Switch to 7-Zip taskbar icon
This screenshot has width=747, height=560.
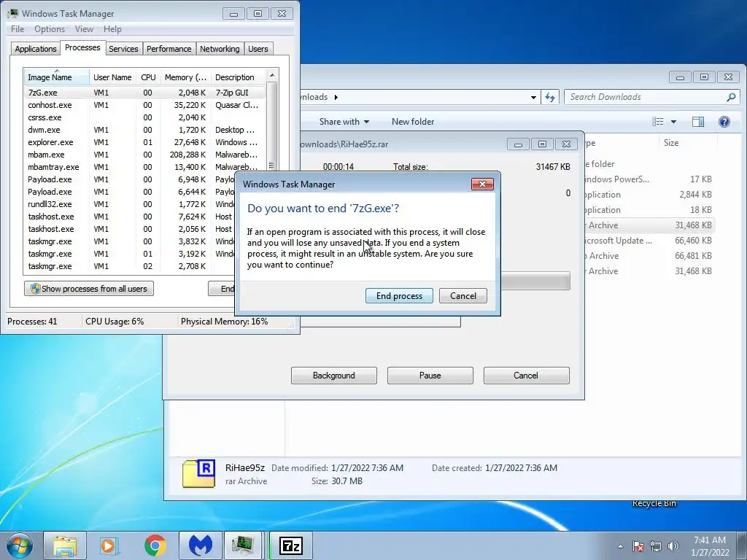(x=291, y=545)
